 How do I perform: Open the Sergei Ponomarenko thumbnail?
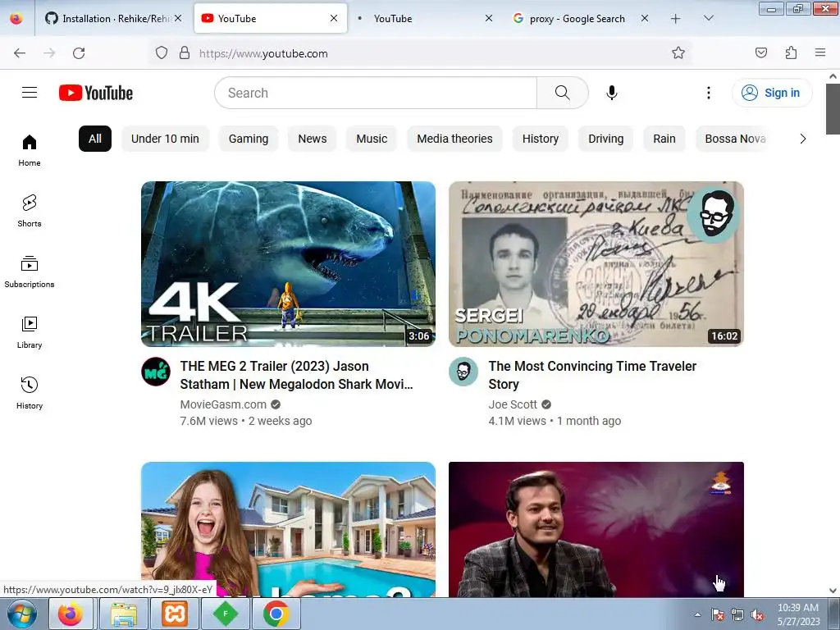596,264
